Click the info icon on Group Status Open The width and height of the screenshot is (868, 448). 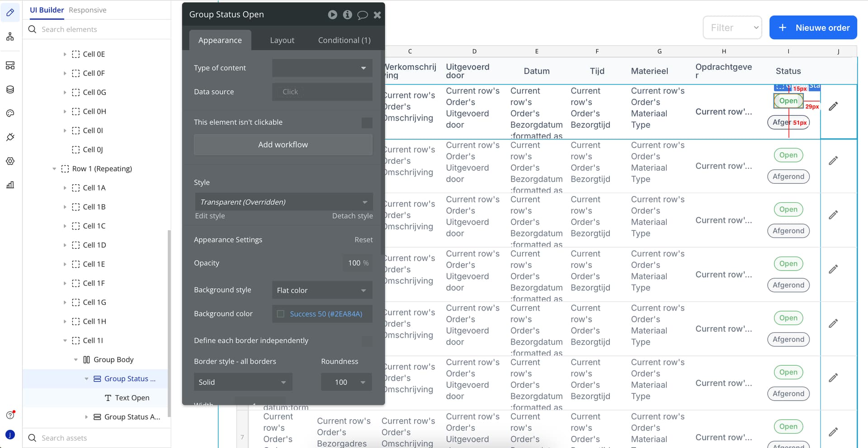pos(348,14)
